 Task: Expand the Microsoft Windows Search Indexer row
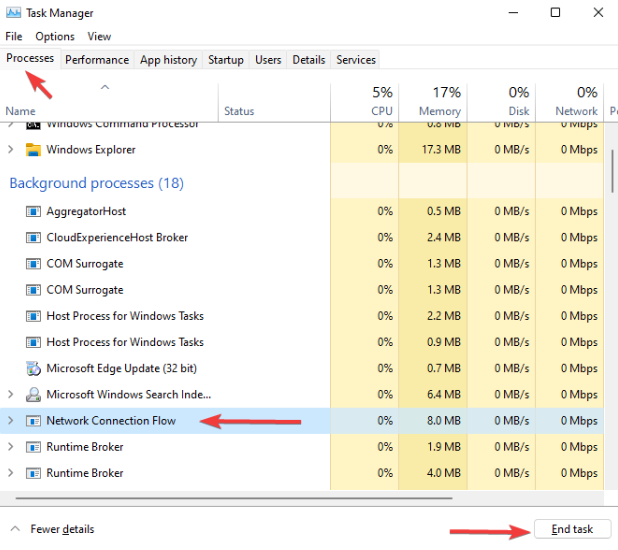11,394
